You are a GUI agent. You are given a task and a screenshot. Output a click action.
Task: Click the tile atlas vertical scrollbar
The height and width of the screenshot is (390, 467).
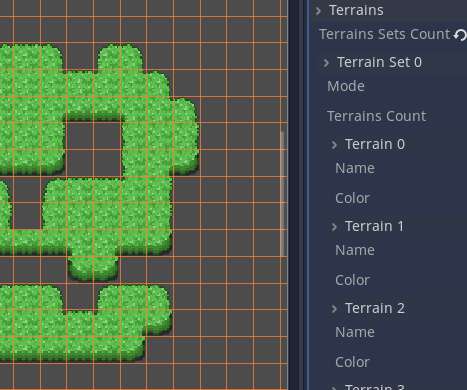(x=283, y=193)
